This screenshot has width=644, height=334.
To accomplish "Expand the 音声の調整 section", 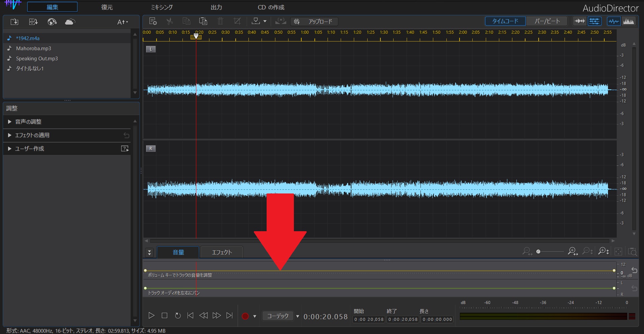I will (28, 122).
